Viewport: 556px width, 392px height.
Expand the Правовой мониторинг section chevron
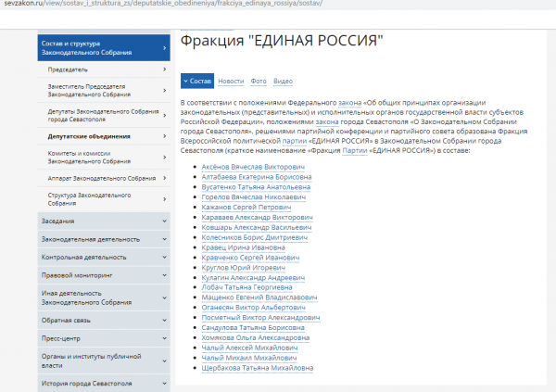point(165,275)
